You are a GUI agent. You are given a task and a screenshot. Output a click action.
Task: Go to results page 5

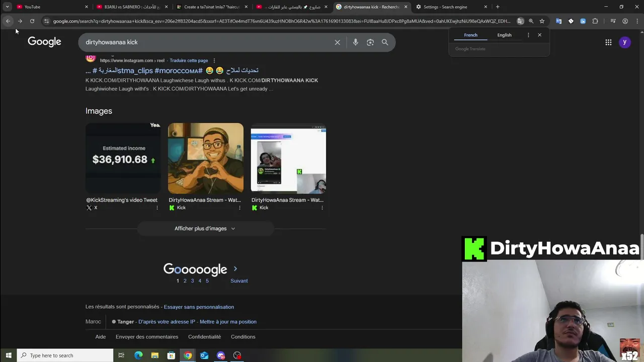pyautogui.click(x=207, y=281)
